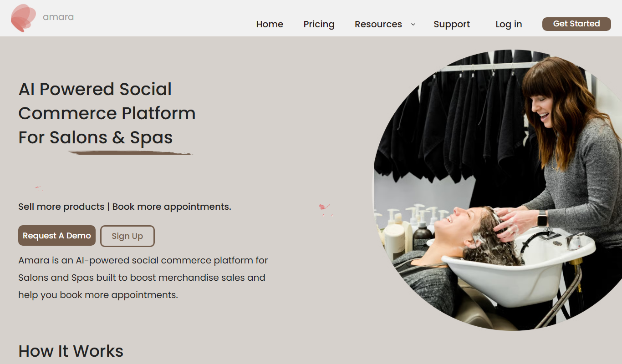Click the outlined Sign Up button

click(x=127, y=236)
